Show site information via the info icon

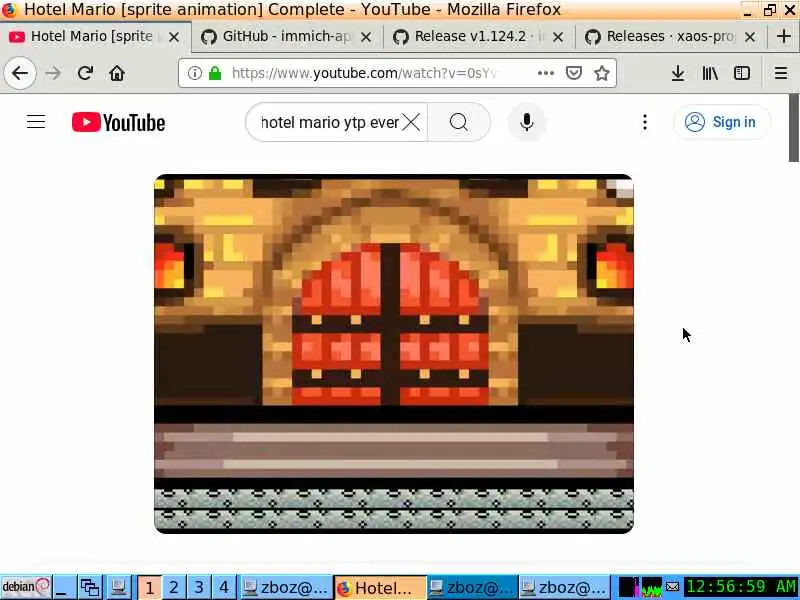pyautogui.click(x=194, y=73)
